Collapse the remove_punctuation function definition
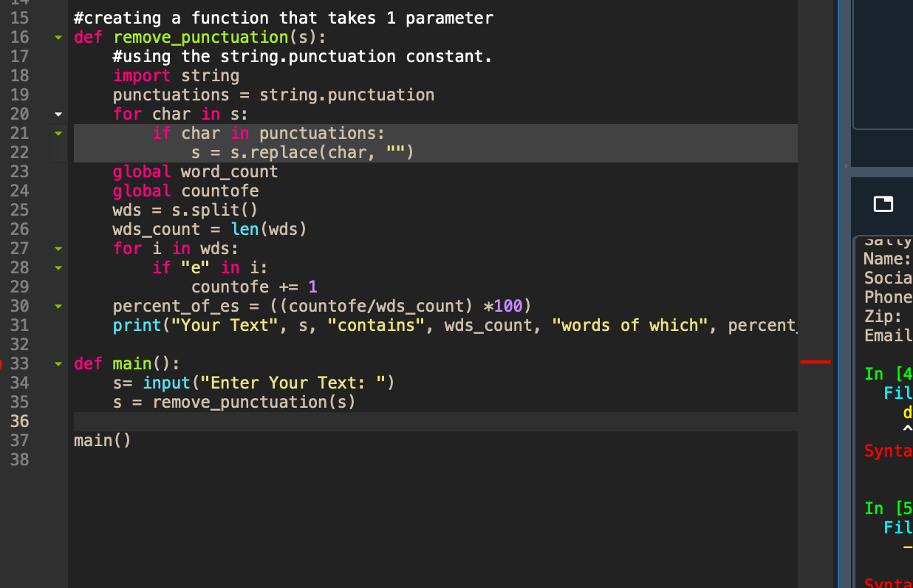This screenshot has height=588, width=913. 58,37
